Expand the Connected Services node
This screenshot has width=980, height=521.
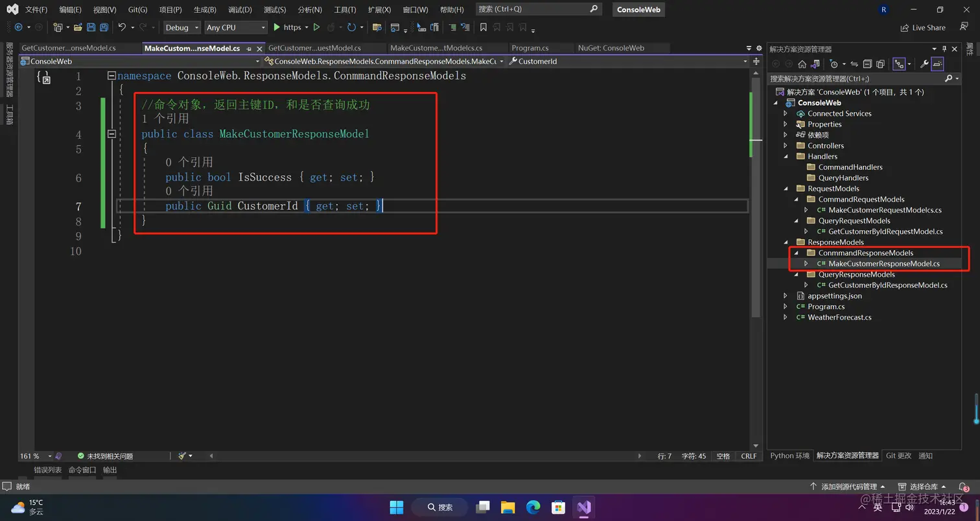click(786, 113)
